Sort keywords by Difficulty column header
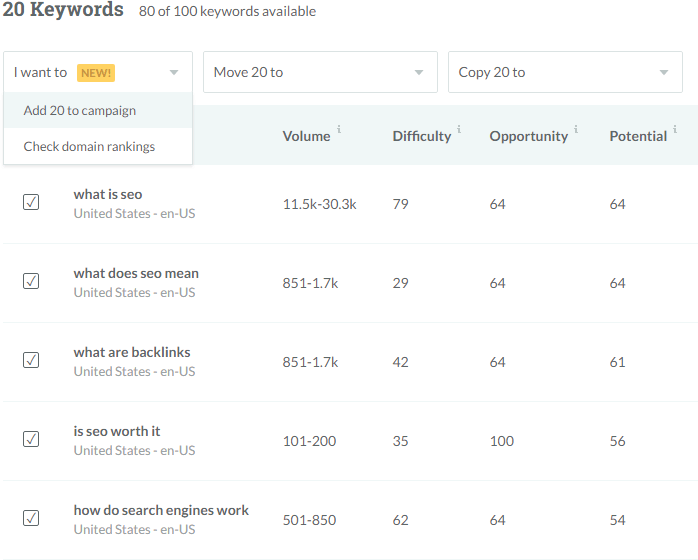698x560 pixels. (x=421, y=136)
